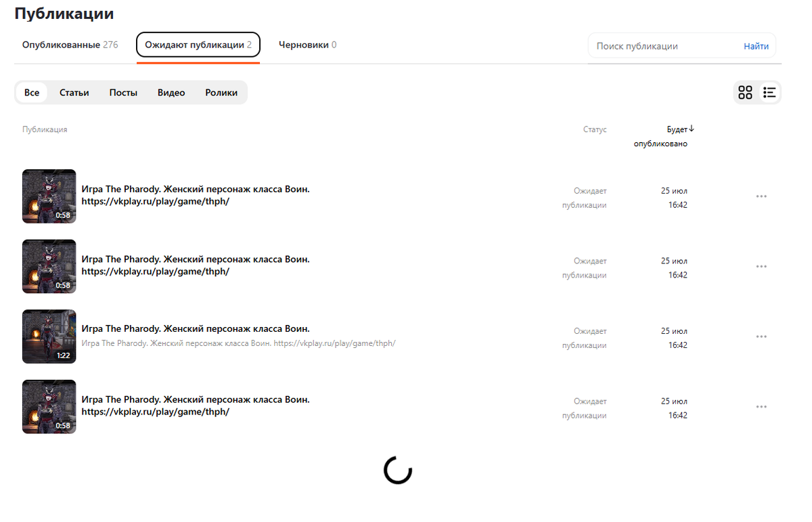Open the second publication's title link
This screenshot has width=812, height=522.
point(196,265)
